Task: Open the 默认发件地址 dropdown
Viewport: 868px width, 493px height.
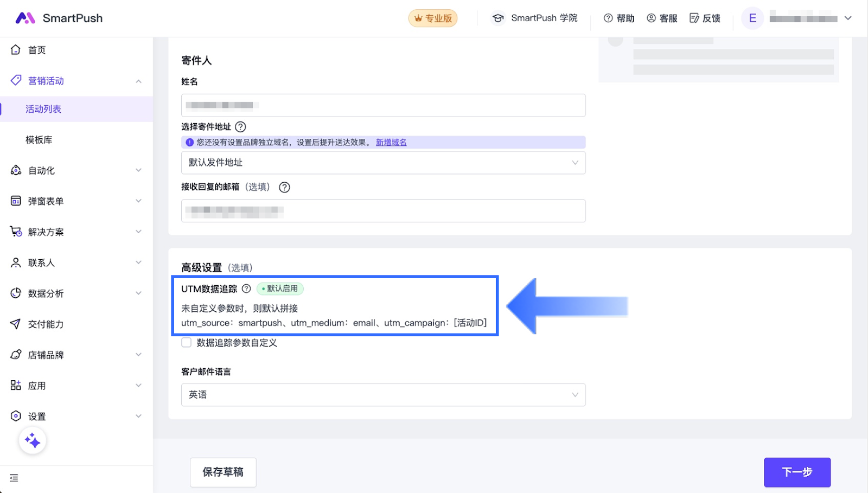Action: (383, 163)
